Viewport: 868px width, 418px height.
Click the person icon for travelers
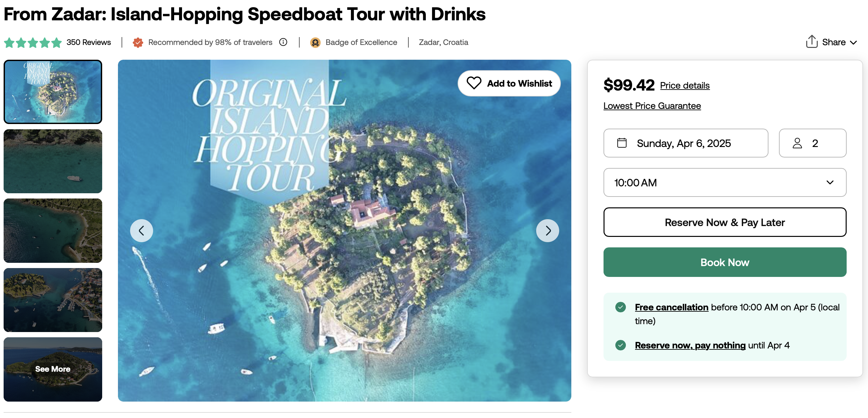point(797,143)
